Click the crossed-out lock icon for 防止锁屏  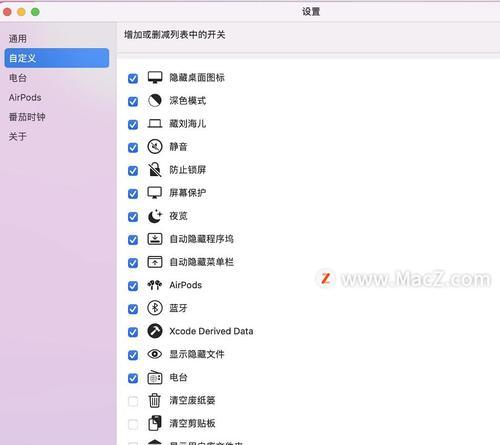coord(155,170)
